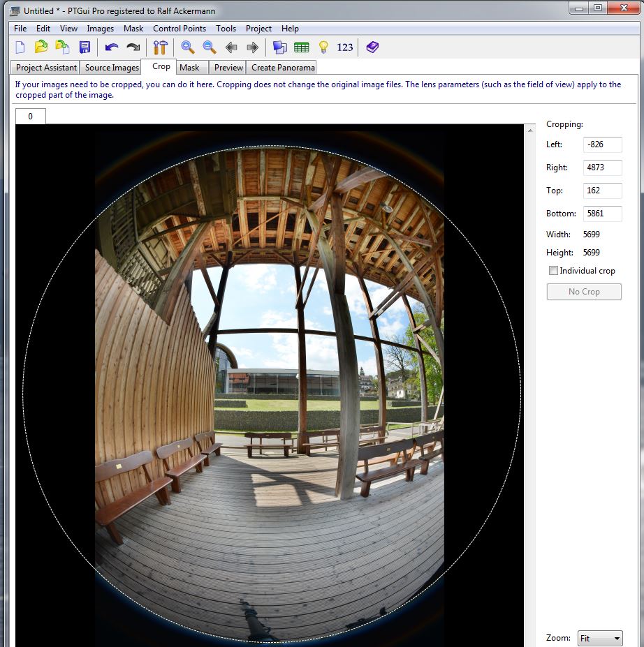This screenshot has width=644, height=647.
Task: Click the New Project icon
Action: pos(20,47)
